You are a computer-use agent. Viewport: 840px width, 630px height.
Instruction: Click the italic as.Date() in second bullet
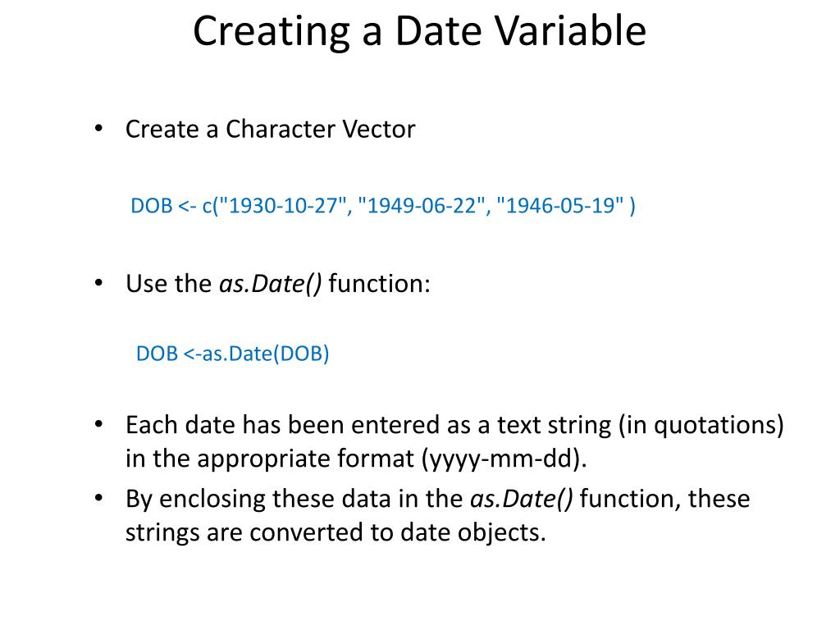tap(271, 284)
